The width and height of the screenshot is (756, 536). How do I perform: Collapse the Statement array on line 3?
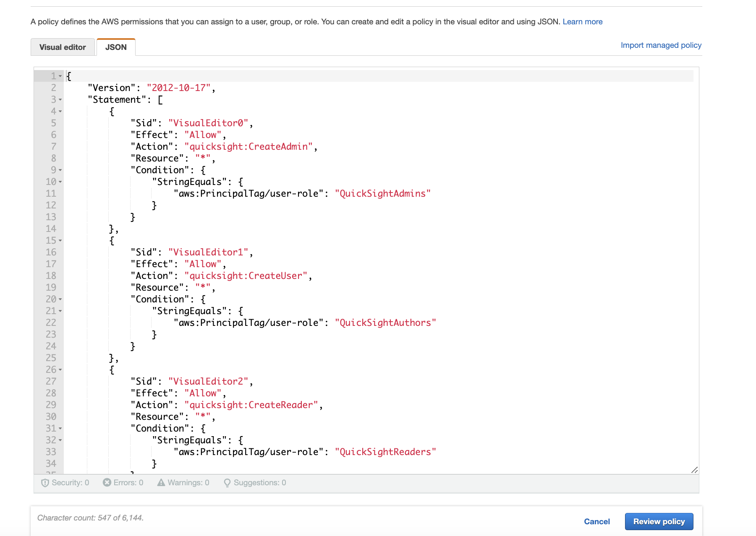pyautogui.click(x=60, y=100)
